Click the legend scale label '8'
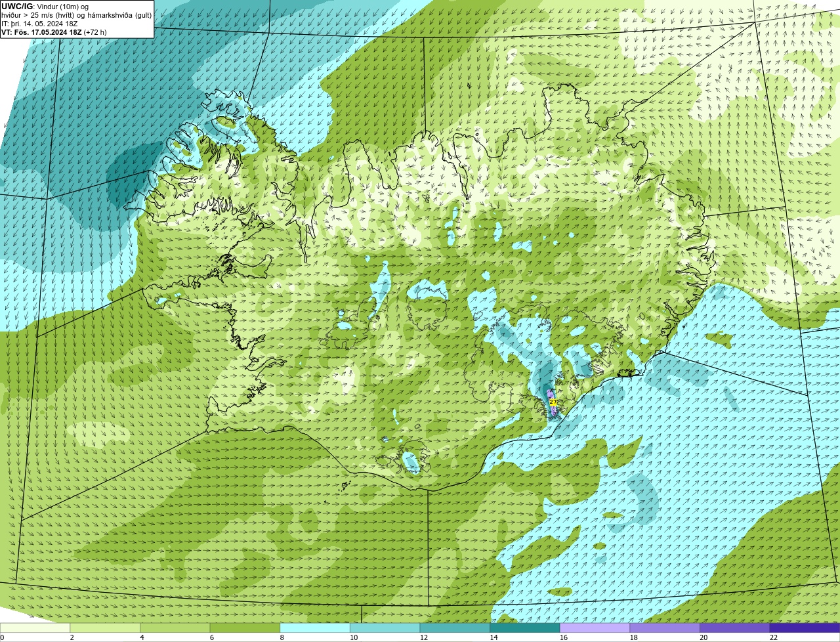 282,637
